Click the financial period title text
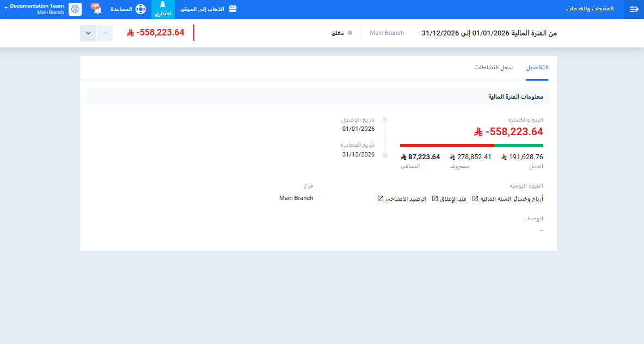644x344 pixels. click(x=489, y=33)
